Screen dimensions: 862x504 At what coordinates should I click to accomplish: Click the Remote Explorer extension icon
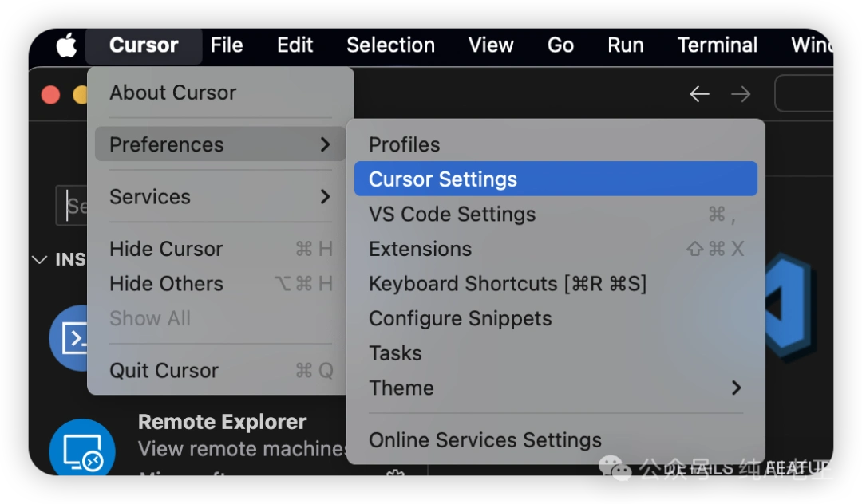pyautogui.click(x=81, y=451)
